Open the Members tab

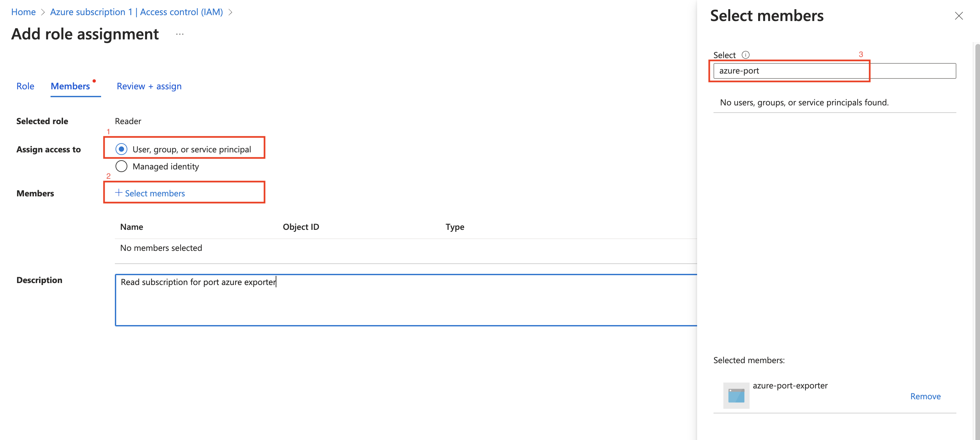click(70, 86)
